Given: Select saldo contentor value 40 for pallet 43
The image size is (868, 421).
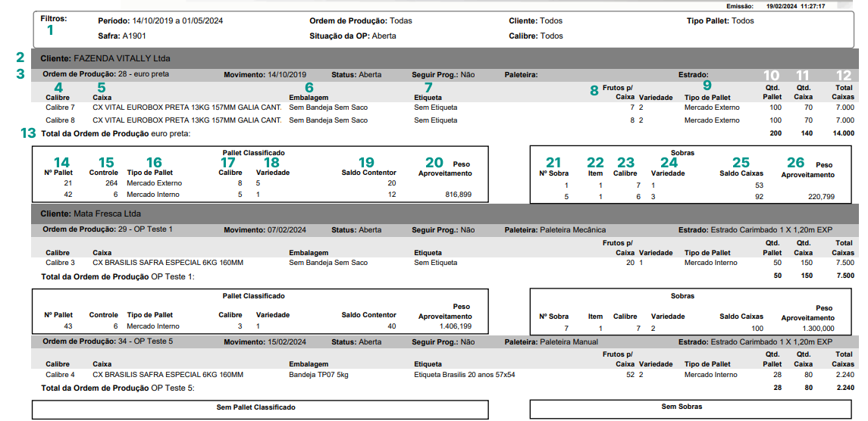Looking at the screenshot, I should [x=392, y=326].
